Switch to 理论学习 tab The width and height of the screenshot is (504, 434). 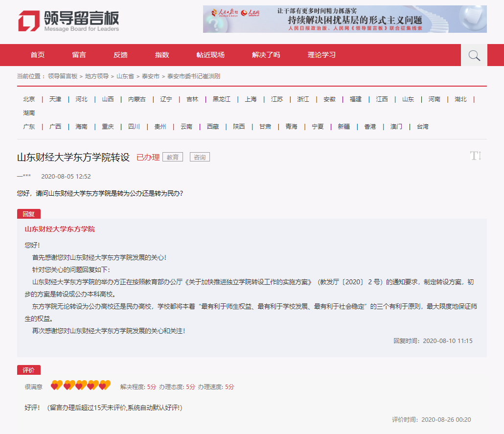pos(321,55)
